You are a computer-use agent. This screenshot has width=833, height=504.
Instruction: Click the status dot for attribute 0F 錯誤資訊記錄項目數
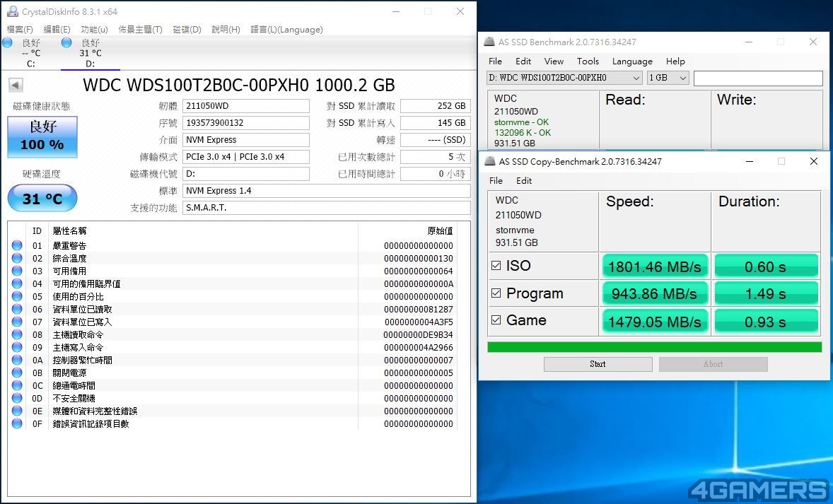(17, 424)
